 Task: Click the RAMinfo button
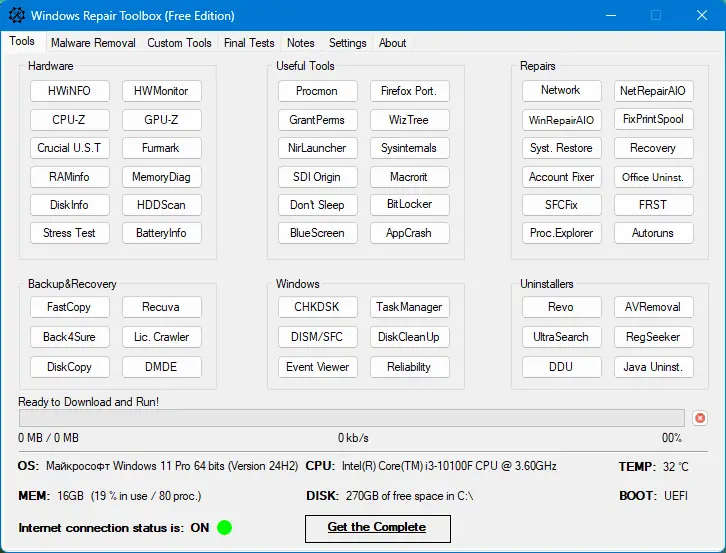pyautogui.click(x=69, y=176)
